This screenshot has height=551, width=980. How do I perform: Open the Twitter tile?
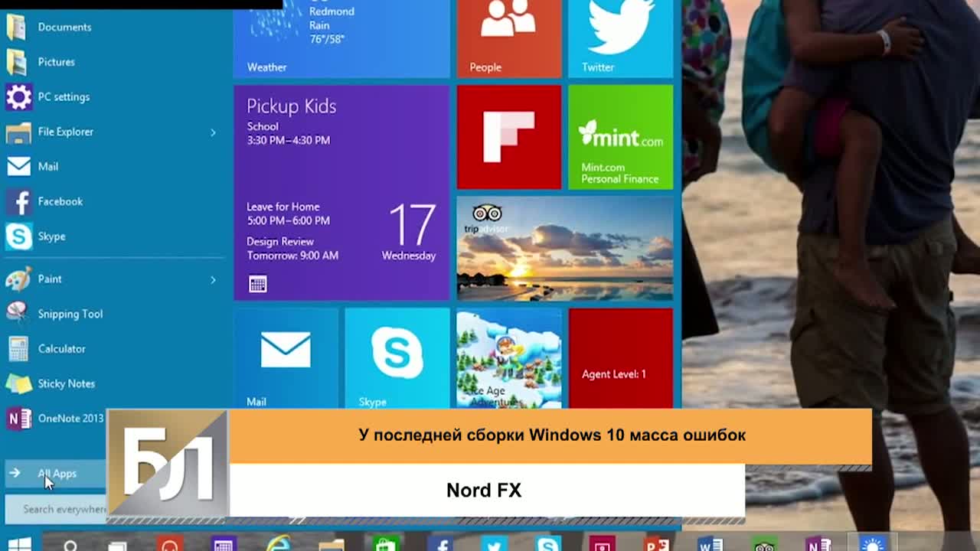point(621,38)
